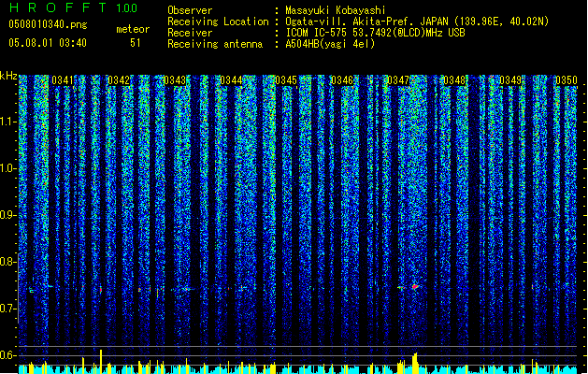The image size is (588, 374).
Task: Click the 0345 time marker
Action: (x=286, y=80)
